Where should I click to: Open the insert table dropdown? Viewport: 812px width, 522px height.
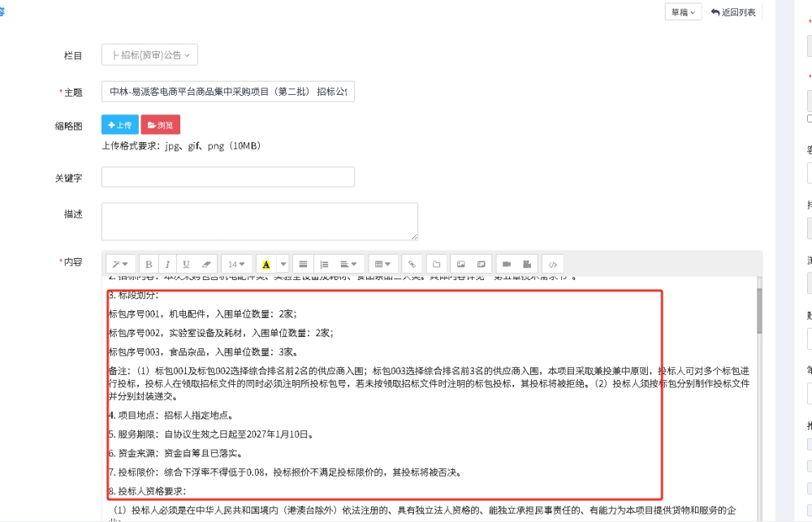pos(382,264)
